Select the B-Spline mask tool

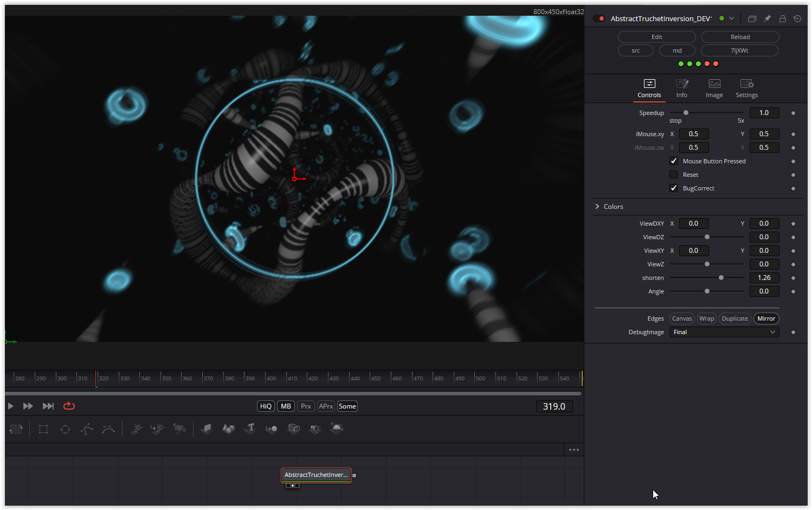(x=108, y=429)
